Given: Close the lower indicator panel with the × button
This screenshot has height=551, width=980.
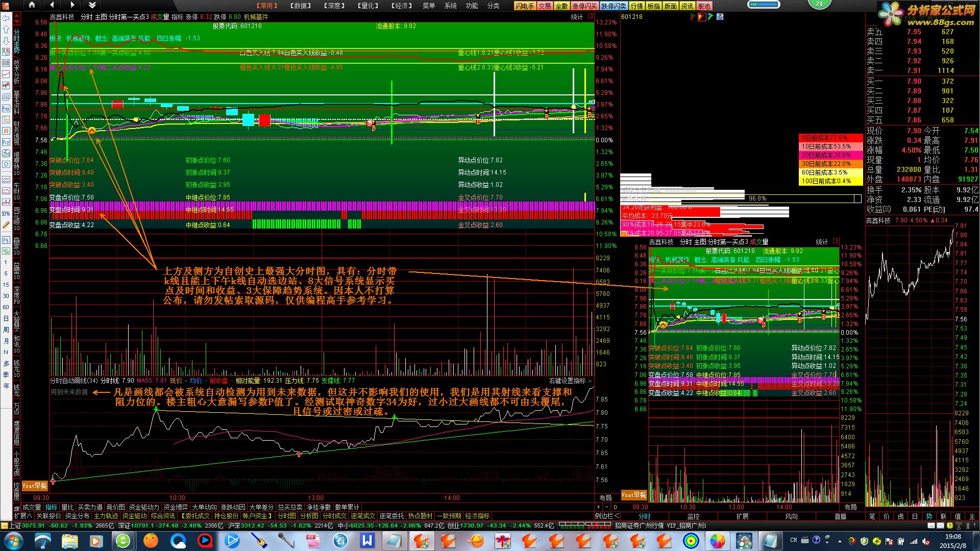Looking at the screenshot, I should [591, 381].
